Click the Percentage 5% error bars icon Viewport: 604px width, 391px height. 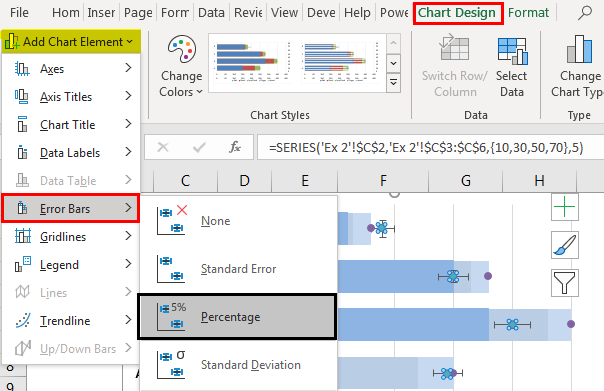pos(171,317)
